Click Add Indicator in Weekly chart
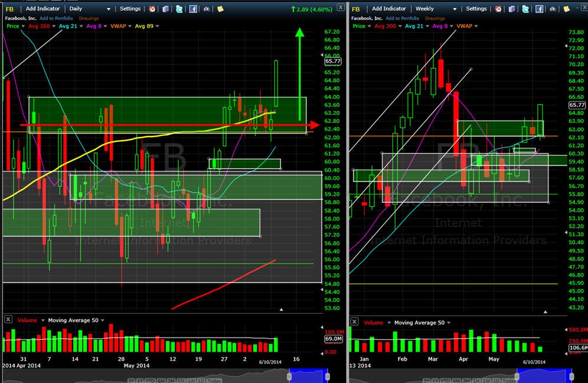The width and height of the screenshot is (588, 383). coord(389,9)
